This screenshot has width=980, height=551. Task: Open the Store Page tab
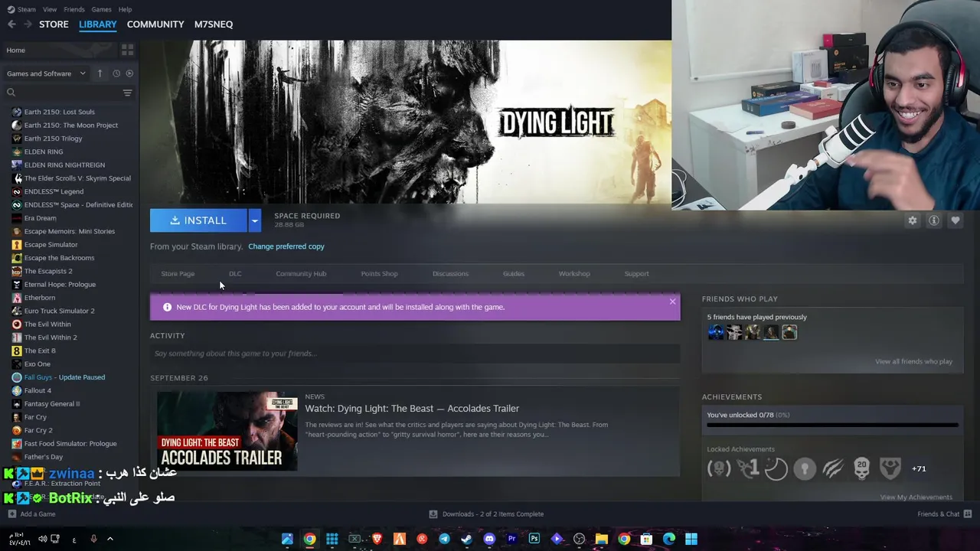pos(178,273)
